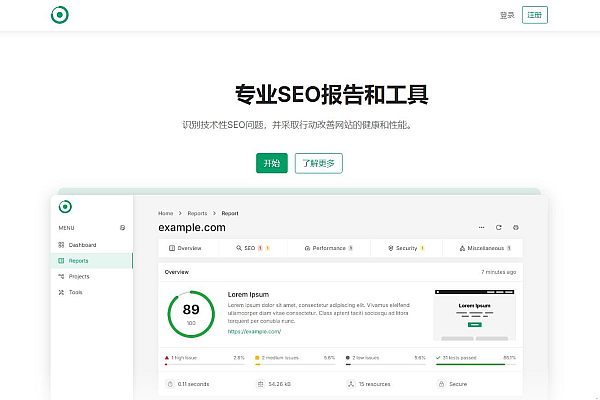
Task: Click the Overview section header
Action: click(176, 272)
